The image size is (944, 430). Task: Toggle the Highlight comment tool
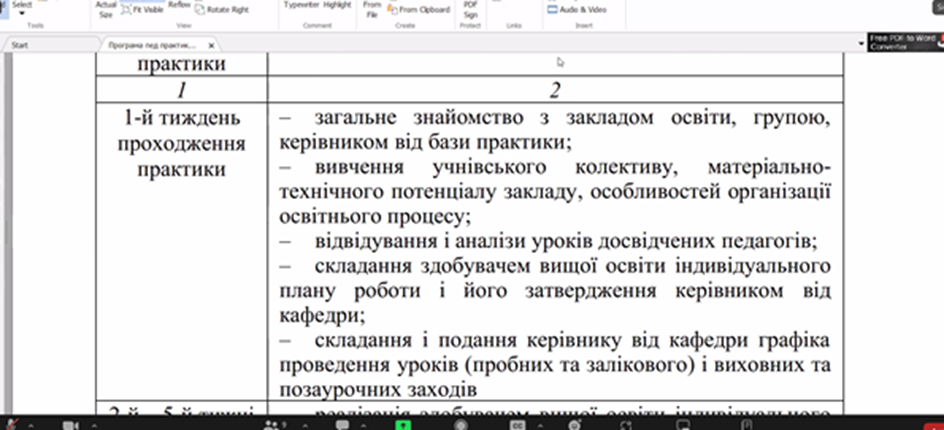(337, 5)
